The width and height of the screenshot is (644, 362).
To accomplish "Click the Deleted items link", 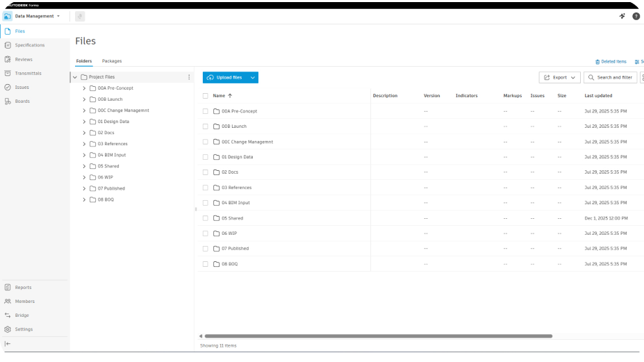I will click(611, 62).
